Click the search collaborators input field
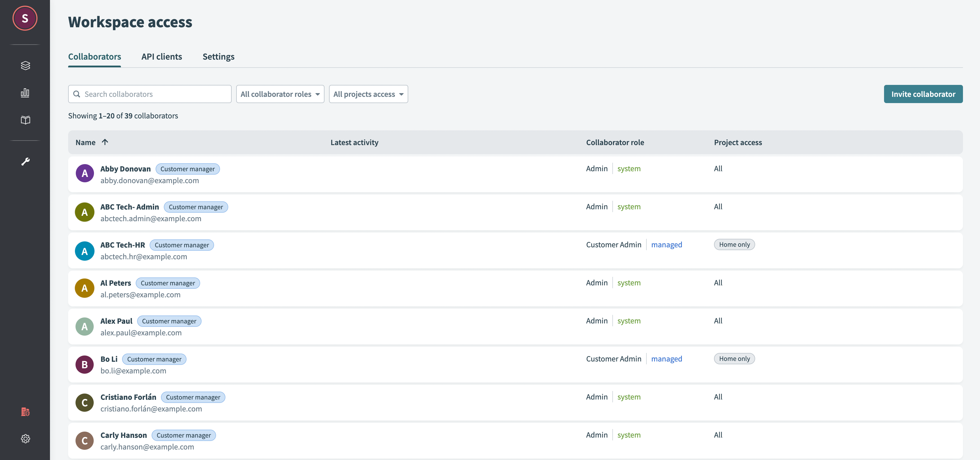The image size is (980, 460). (x=149, y=94)
